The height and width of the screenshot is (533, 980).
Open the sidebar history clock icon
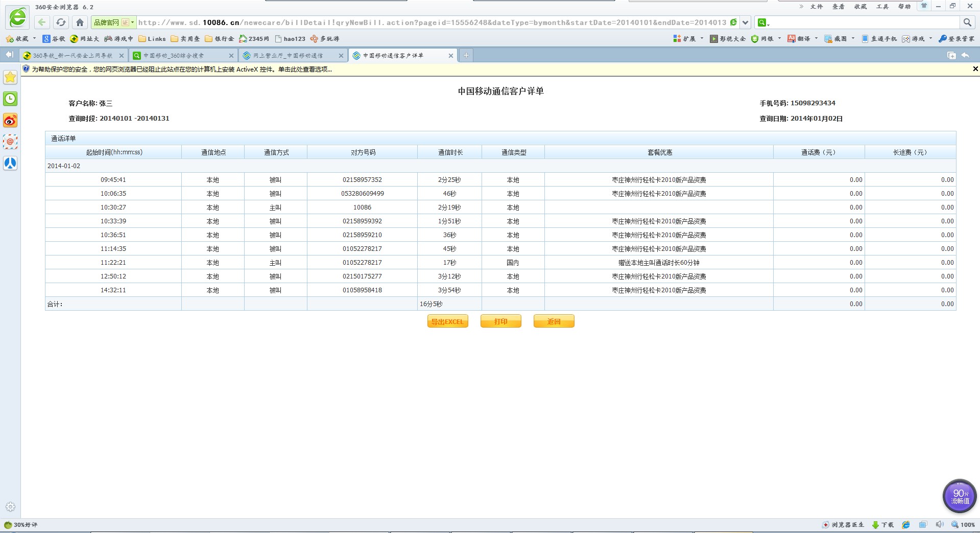click(10, 99)
